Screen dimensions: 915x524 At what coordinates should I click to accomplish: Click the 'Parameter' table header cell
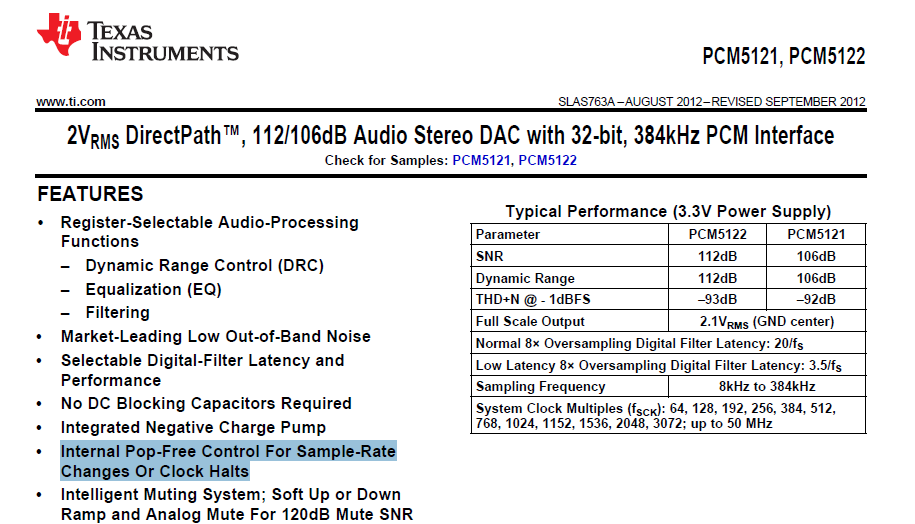click(x=570, y=234)
